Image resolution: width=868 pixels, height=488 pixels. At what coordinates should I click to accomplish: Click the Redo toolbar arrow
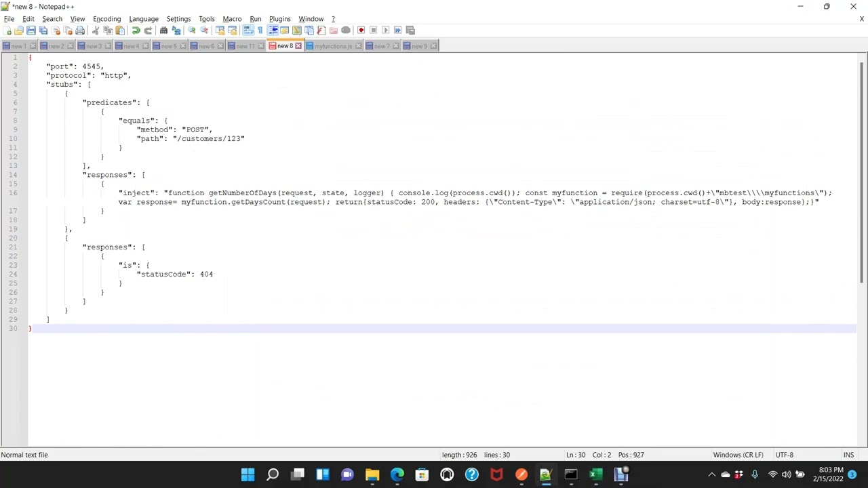tap(148, 30)
